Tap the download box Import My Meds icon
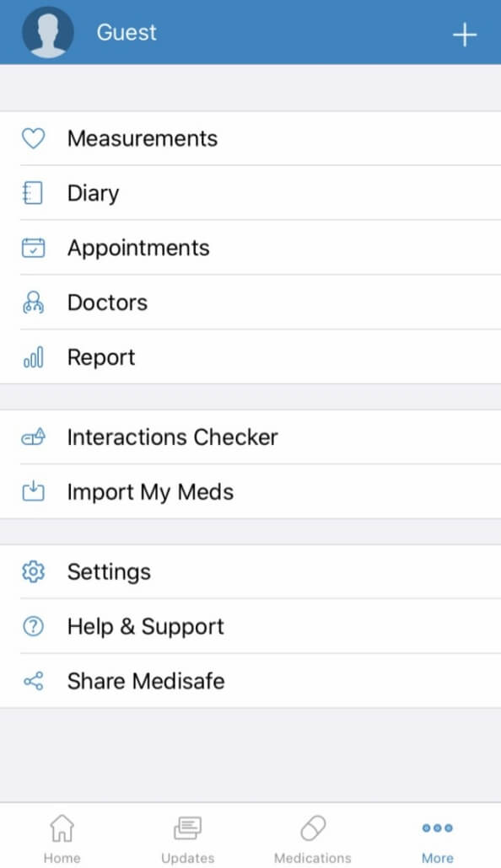Image resolution: width=501 pixels, height=868 pixels. (33, 491)
